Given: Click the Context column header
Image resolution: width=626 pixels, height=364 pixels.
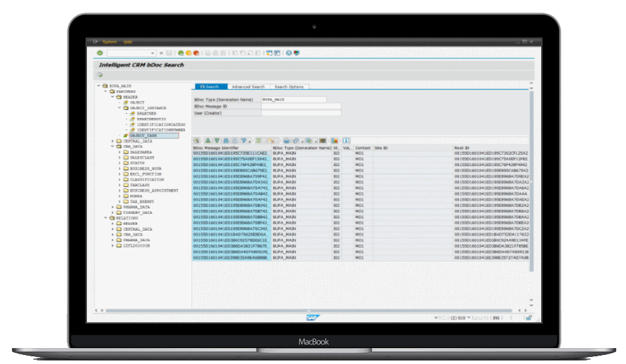Looking at the screenshot, I should point(363,148).
